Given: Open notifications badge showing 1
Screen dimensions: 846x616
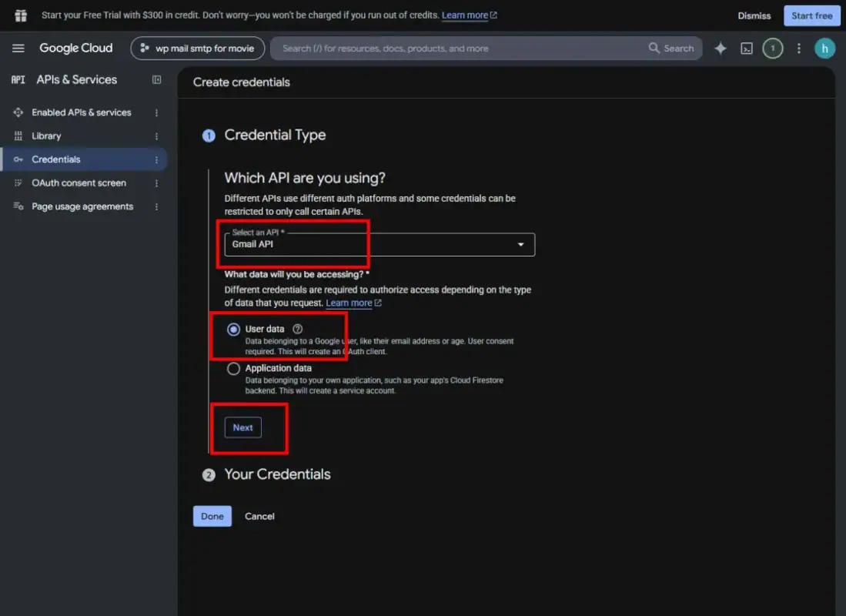Looking at the screenshot, I should 772,48.
